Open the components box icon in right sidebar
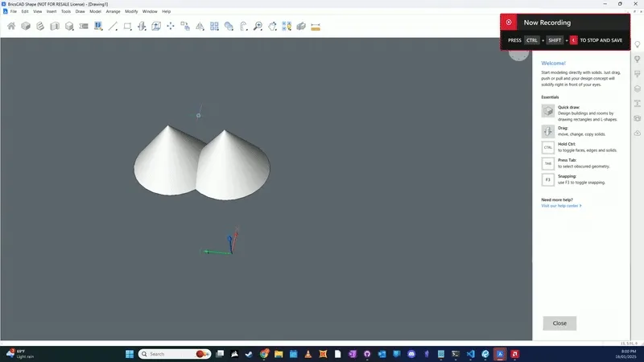The width and height of the screenshot is (644, 362). 638,118
